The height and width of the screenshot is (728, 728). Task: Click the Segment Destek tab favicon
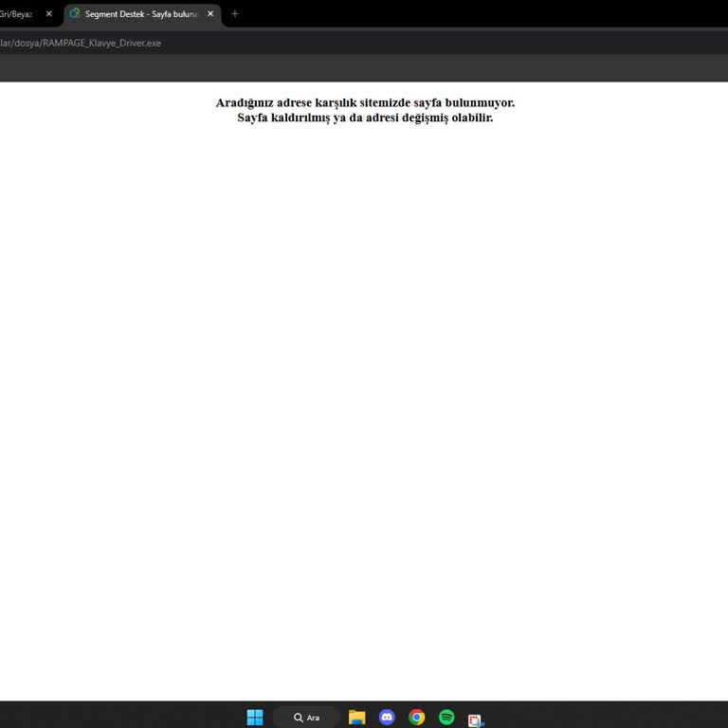[74, 13]
